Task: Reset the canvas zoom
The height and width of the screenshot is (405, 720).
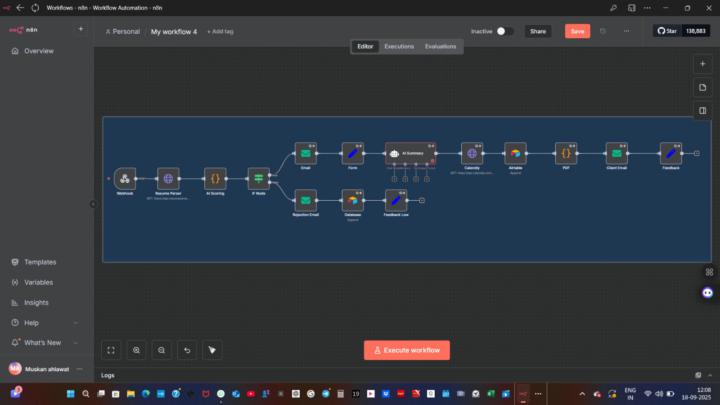Action: click(187, 350)
